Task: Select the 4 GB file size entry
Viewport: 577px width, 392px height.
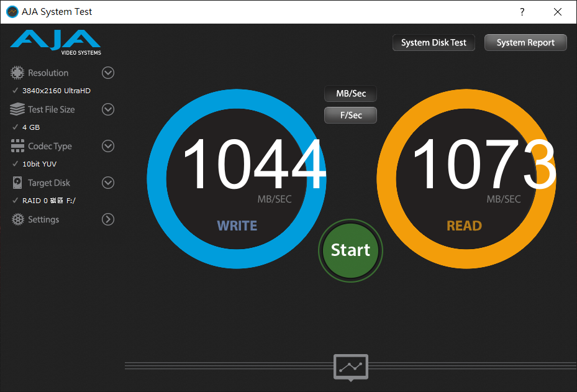Action: (31, 127)
